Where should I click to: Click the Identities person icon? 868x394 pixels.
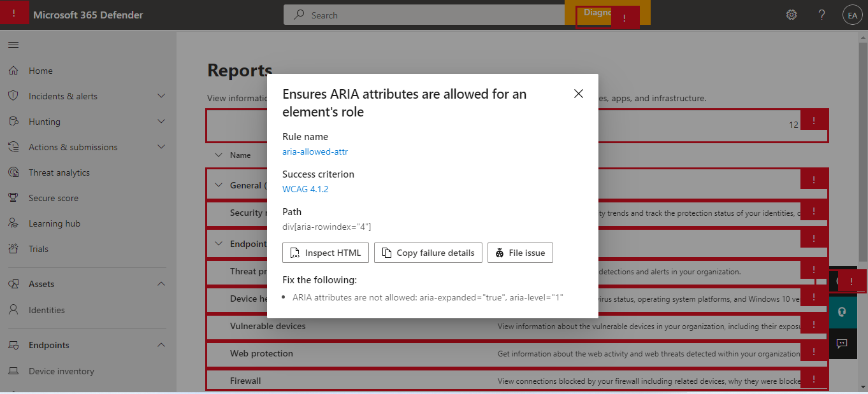point(13,310)
